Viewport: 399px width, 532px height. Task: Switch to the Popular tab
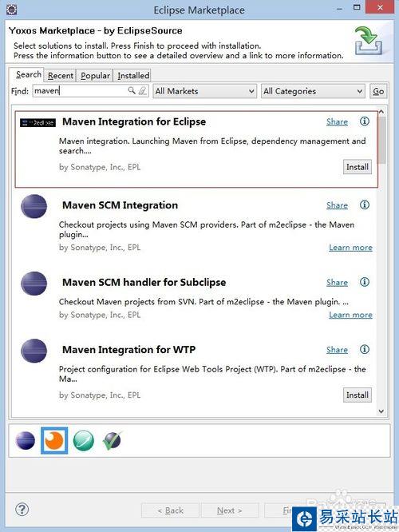[95, 75]
